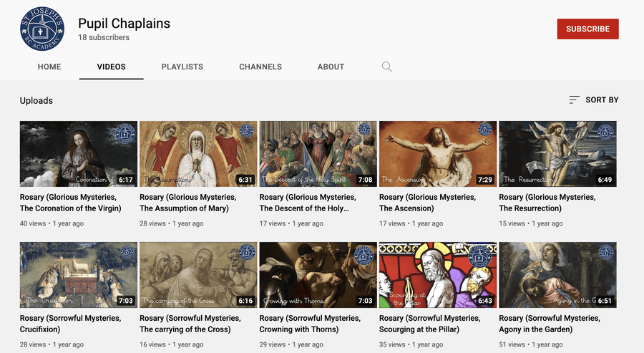This screenshot has width=644, height=353.
Task: View the About tab
Action: tap(331, 67)
